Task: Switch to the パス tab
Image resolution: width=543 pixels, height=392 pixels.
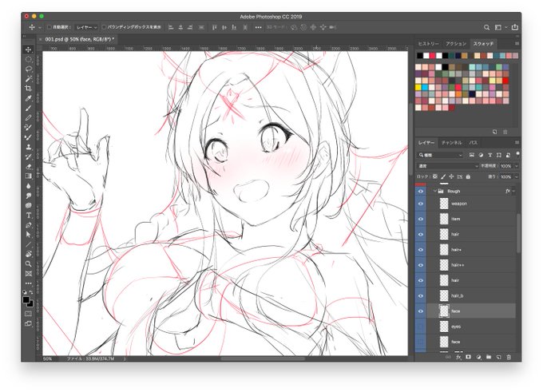Action: [473, 143]
